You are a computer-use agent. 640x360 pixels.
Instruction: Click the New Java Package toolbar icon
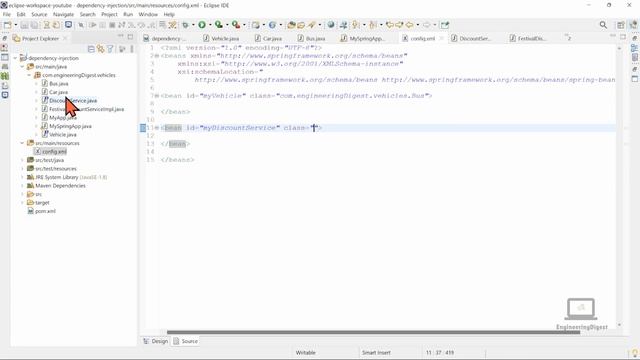pos(256,25)
